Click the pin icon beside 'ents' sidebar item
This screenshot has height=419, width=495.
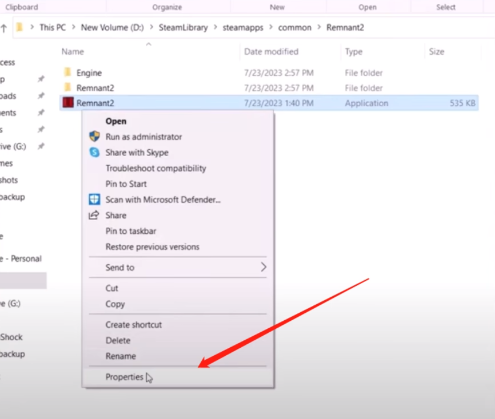click(41, 113)
